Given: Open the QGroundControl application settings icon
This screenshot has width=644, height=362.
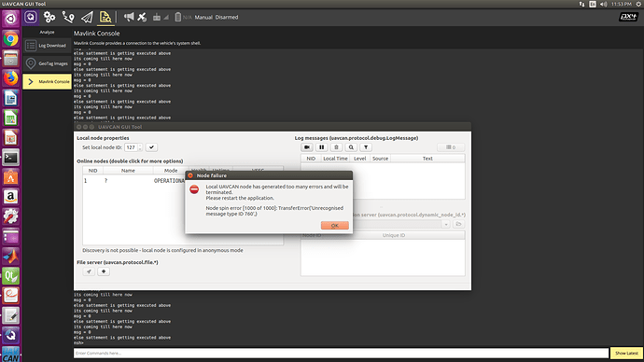Looking at the screenshot, I should tap(31, 17).
